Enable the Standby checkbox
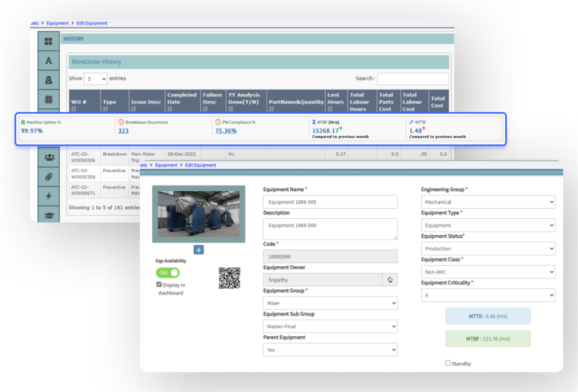 448,363
